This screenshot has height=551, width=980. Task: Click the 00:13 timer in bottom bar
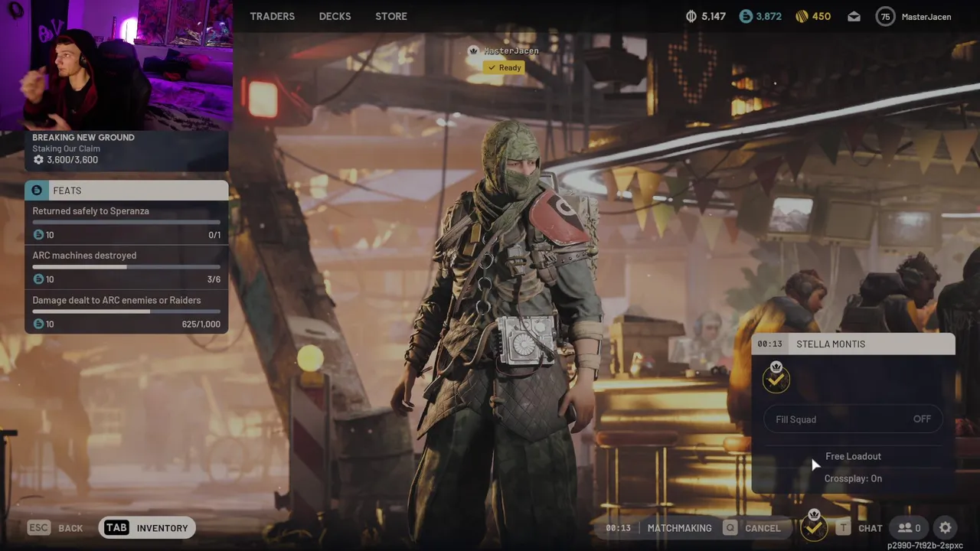(x=618, y=528)
